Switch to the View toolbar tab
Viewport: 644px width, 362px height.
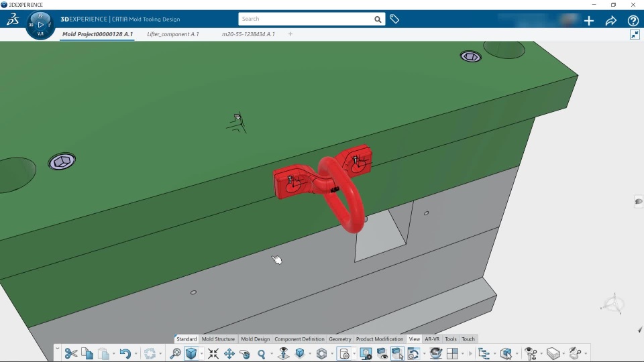(x=415, y=339)
